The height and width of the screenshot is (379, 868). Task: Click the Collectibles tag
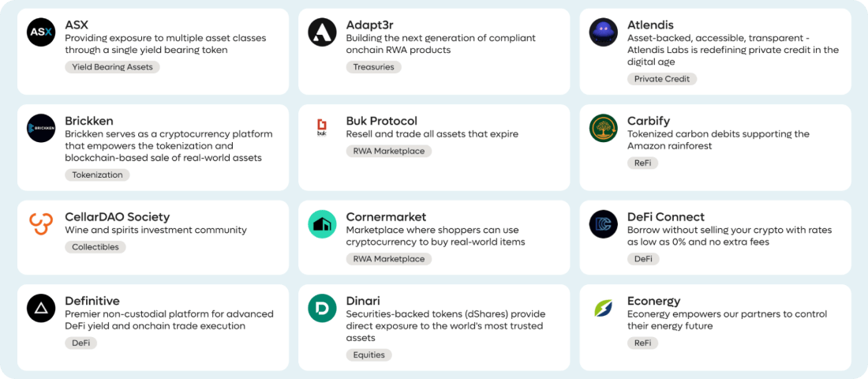[x=95, y=247]
